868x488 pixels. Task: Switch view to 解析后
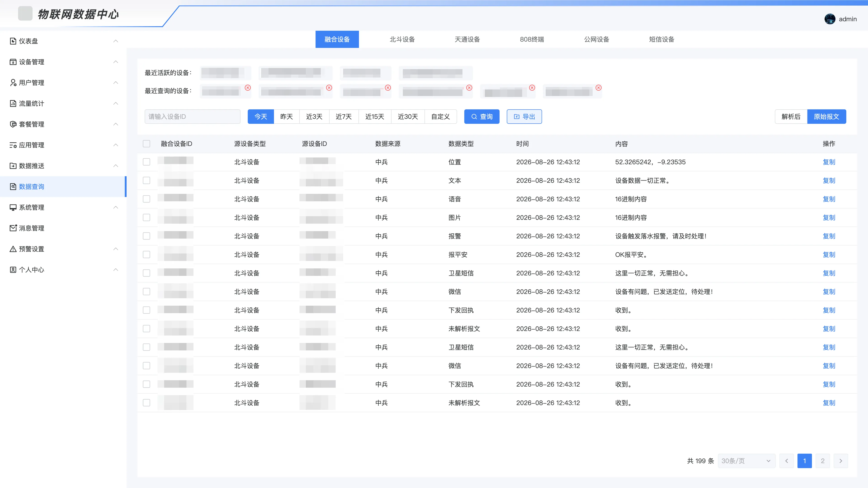(791, 117)
